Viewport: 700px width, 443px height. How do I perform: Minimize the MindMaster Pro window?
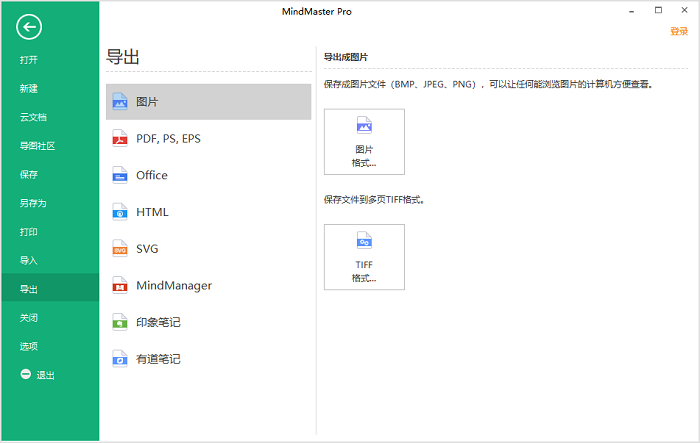tap(631, 11)
